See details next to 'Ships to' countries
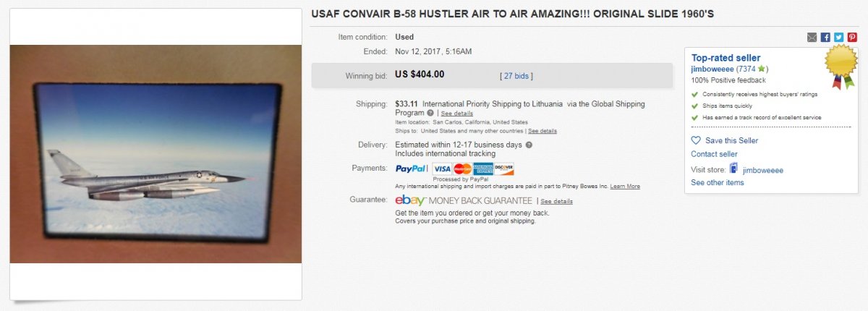Image resolution: width=868 pixels, height=311 pixels. (542, 131)
